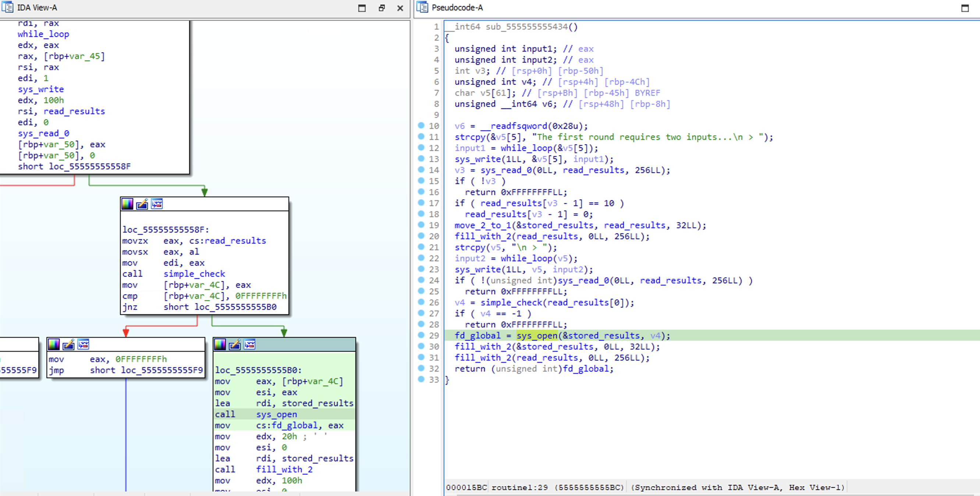Click pencil icon on 'mov eax, 0FFFFFFFFh' block
The height and width of the screenshot is (496, 980).
coord(68,344)
